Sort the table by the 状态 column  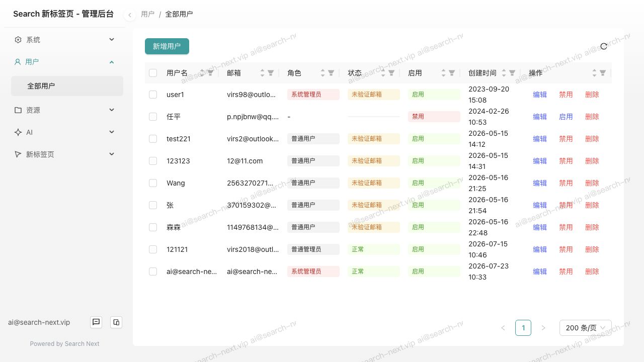coord(383,73)
